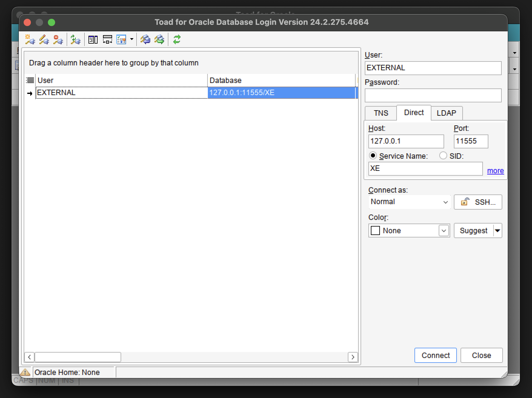The image size is (532, 398).
Task: Click the new connection plug icon
Action: 30,40
